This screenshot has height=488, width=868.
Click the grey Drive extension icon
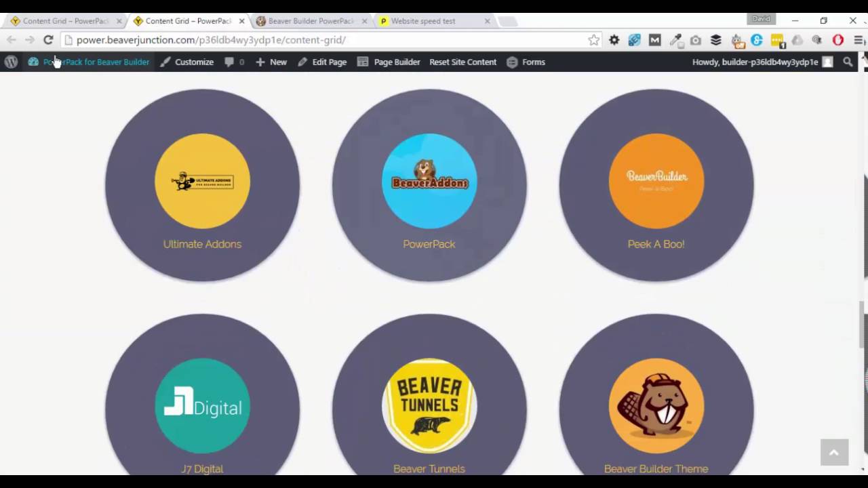797,40
